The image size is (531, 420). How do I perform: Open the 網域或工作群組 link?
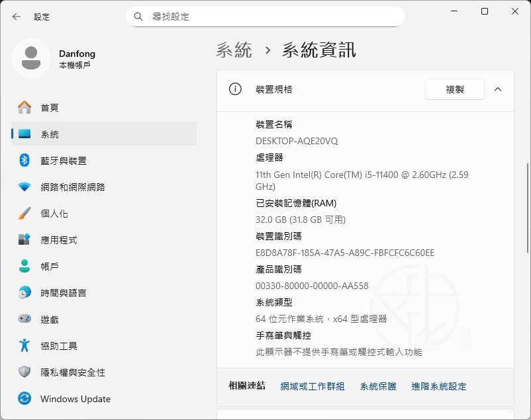click(313, 386)
